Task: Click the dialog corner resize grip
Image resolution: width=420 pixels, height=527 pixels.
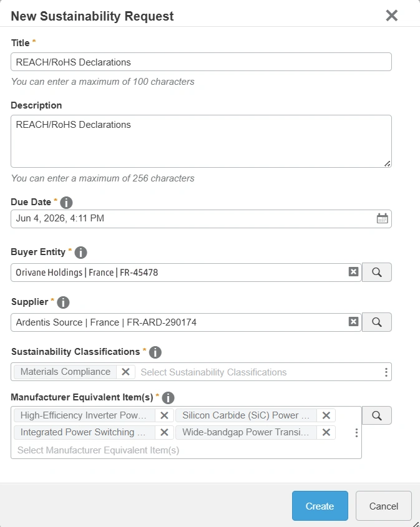Action: 416,524
